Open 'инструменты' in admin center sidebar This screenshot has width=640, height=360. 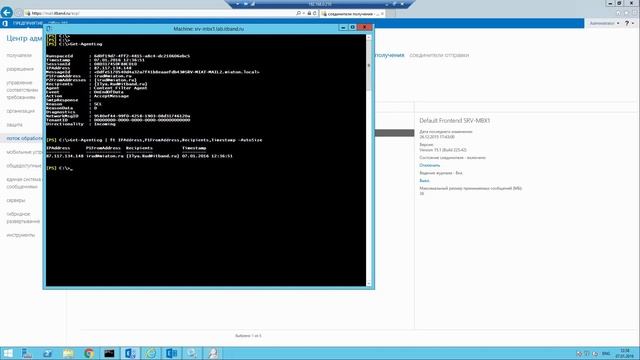pos(20,235)
